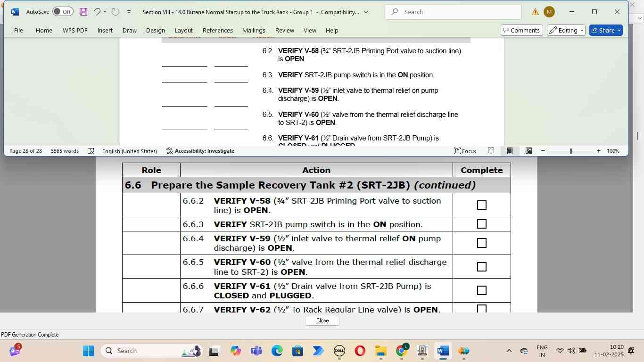The image size is (644, 362).
Task: Open Microsoft Store from the taskbar
Action: 297,351
